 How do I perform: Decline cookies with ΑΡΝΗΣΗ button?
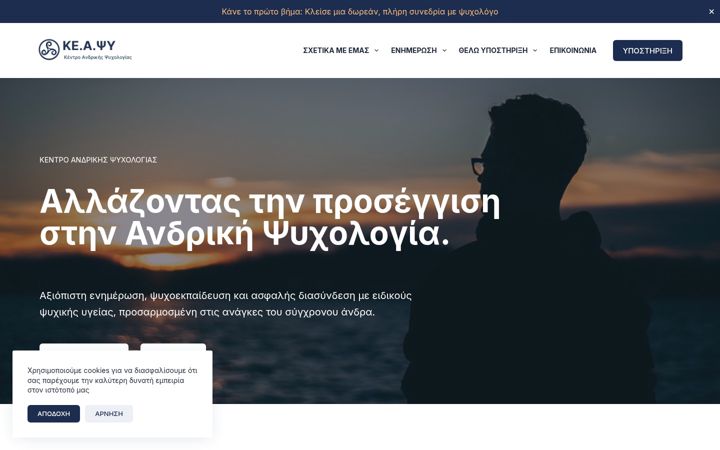pos(109,414)
